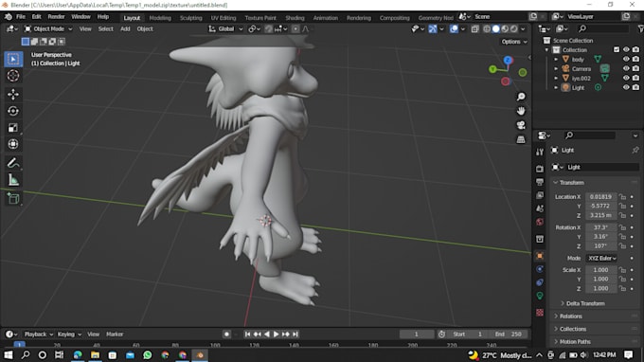The height and width of the screenshot is (362, 644).
Task: Open the Object Constraints properties tab
Action: (x=540, y=282)
